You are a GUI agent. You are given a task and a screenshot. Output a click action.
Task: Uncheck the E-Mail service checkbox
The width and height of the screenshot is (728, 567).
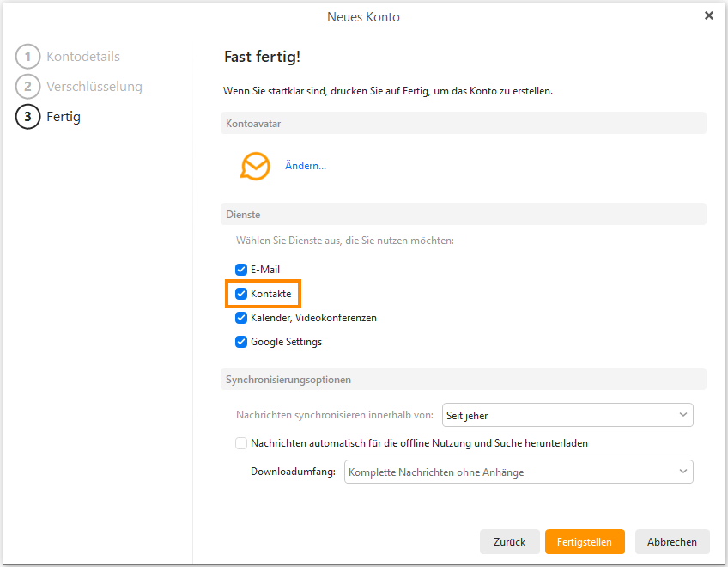(241, 270)
